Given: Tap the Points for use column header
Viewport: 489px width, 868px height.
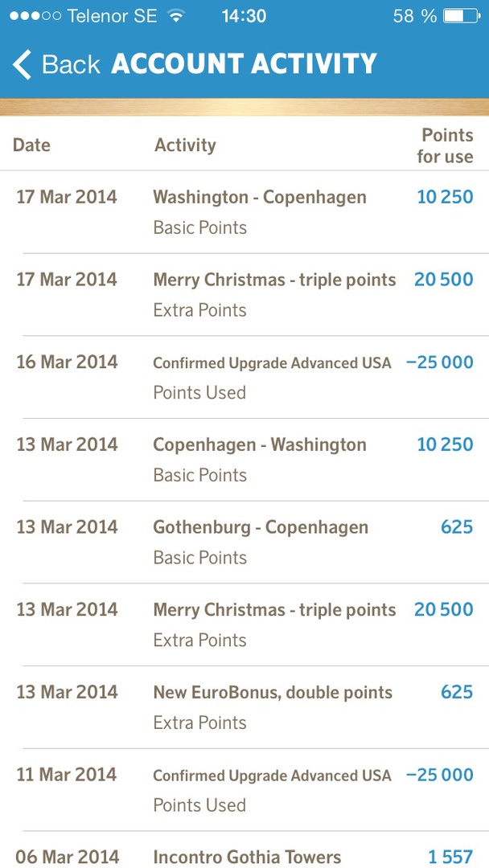Looking at the screenshot, I should pyautogui.click(x=446, y=145).
